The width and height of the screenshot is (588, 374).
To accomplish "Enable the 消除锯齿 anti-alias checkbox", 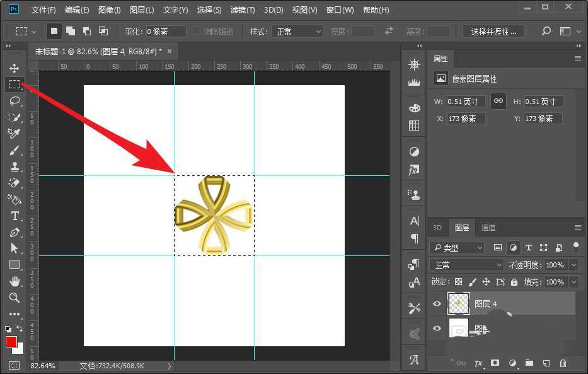I will pos(196,31).
